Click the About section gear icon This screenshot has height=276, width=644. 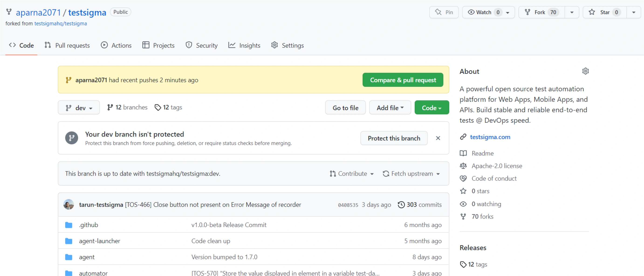coord(585,71)
